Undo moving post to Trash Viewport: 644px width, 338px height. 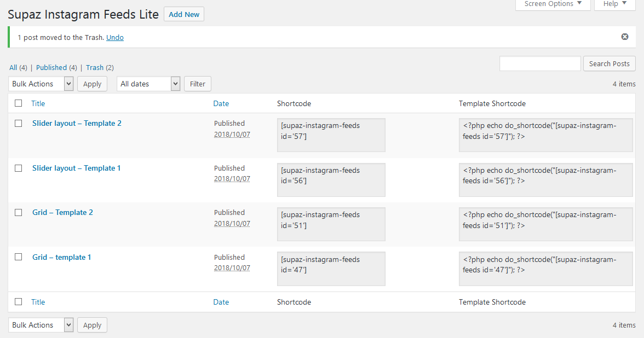115,37
